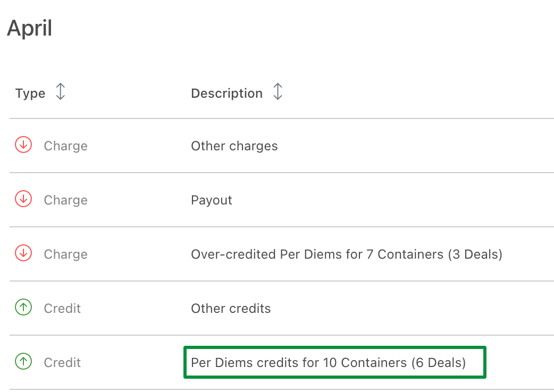Click red charge icon in Payout row

(23, 199)
